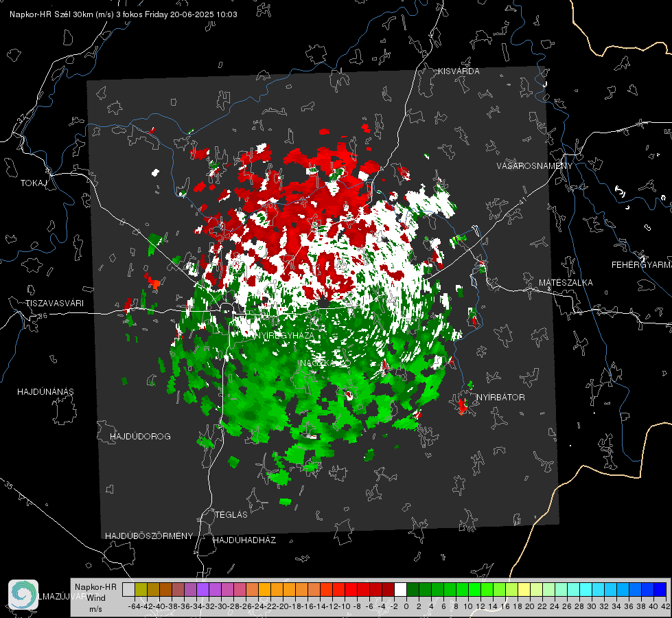Click the TOKAJ town label

point(34,183)
